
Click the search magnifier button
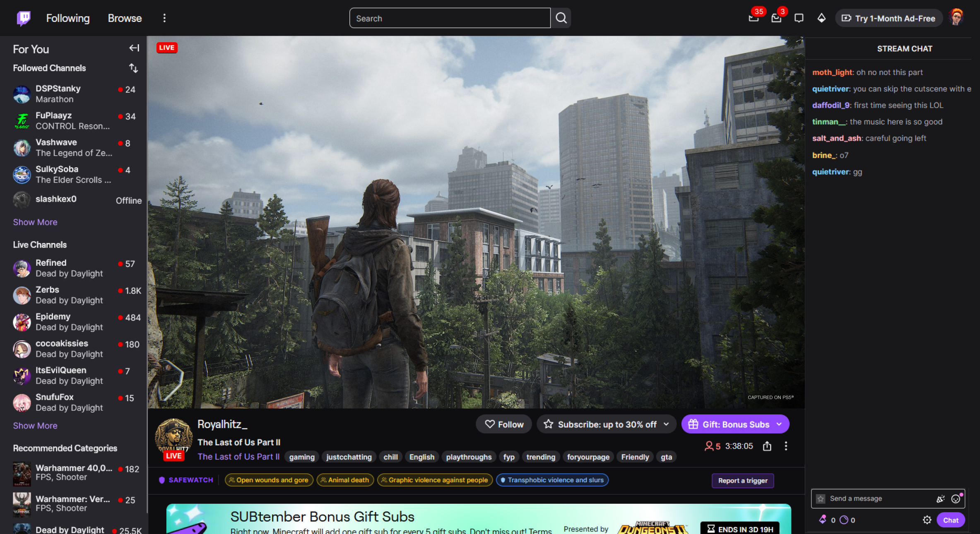(x=561, y=18)
